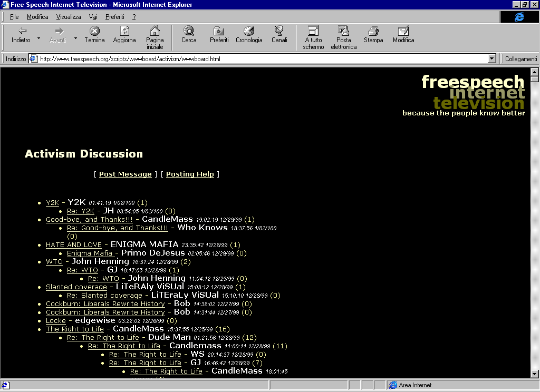
Task: Click the Post Message link
Action: pyautogui.click(x=126, y=174)
